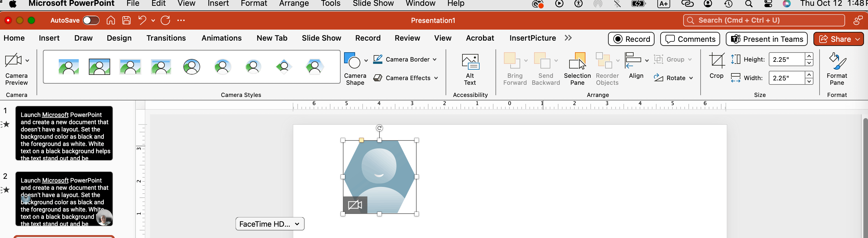Click the Save disk icon
This screenshot has width=868, height=238.
[126, 20]
